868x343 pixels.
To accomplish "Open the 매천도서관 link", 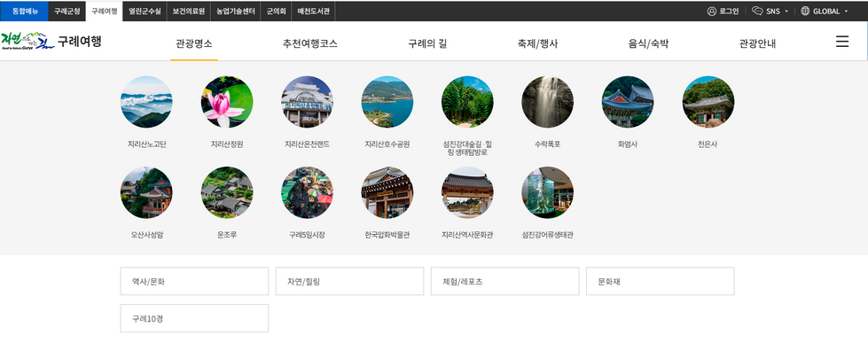I will point(313,11).
